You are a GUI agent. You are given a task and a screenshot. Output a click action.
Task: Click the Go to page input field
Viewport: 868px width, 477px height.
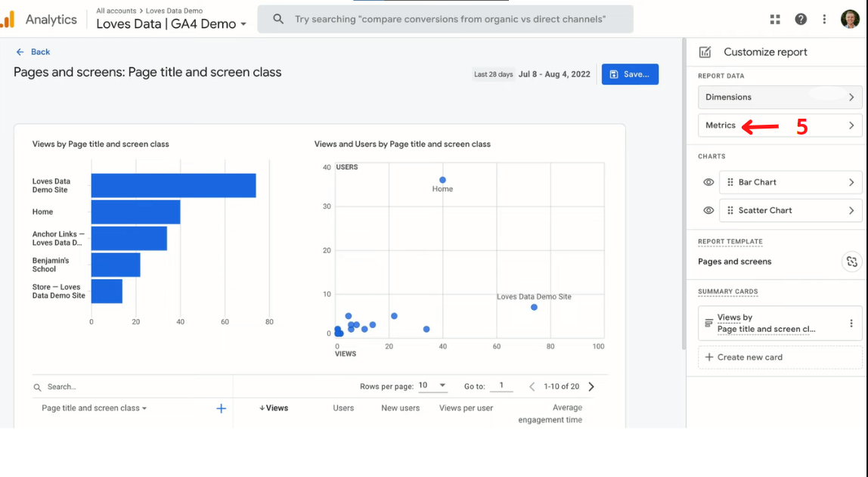(501, 386)
